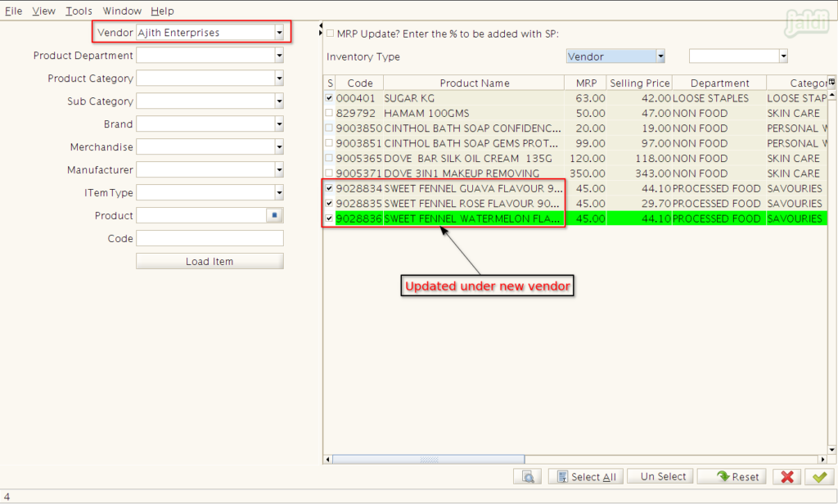Sort by the Department column header
Image resolution: width=838 pixels, height=504 pixels.
click(x=719, y=83)
